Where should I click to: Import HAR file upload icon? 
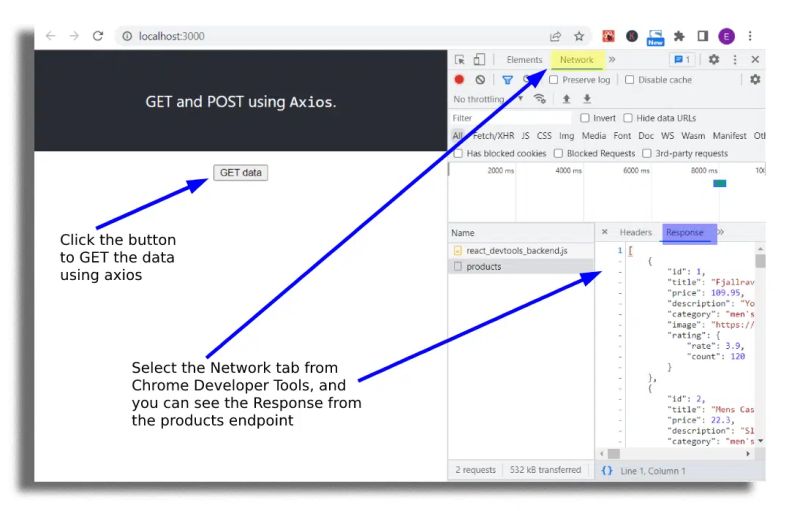566,98
